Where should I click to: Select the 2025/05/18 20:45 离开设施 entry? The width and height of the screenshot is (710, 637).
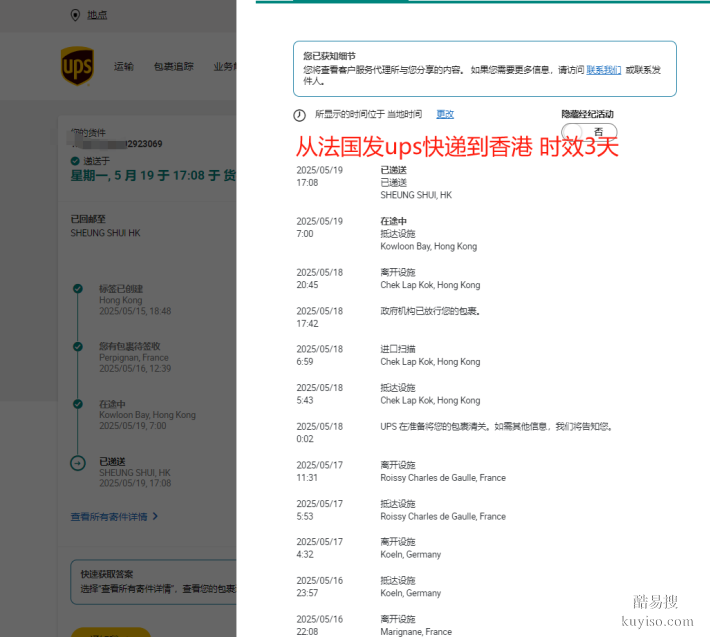(x=388, y=278)
